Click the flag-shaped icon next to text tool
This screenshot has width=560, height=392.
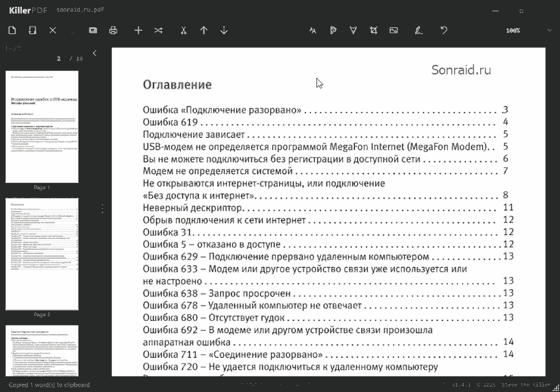333,30
